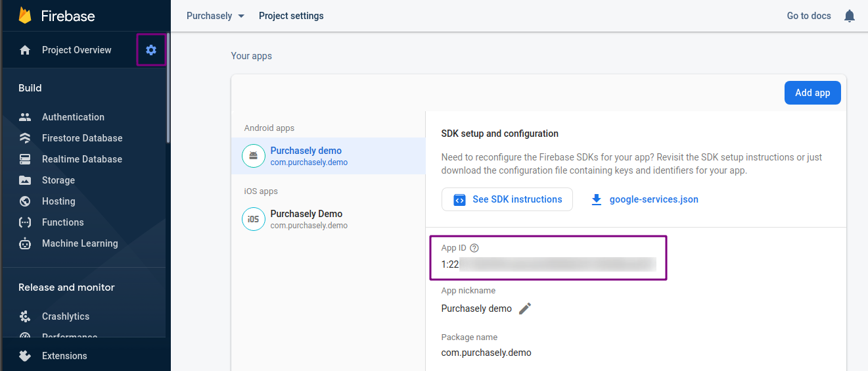Image resolution: width=868 pixels, height=371 pixels.
Task: Click the Android app icon for Purchasely demo
Action: (253, 156)
